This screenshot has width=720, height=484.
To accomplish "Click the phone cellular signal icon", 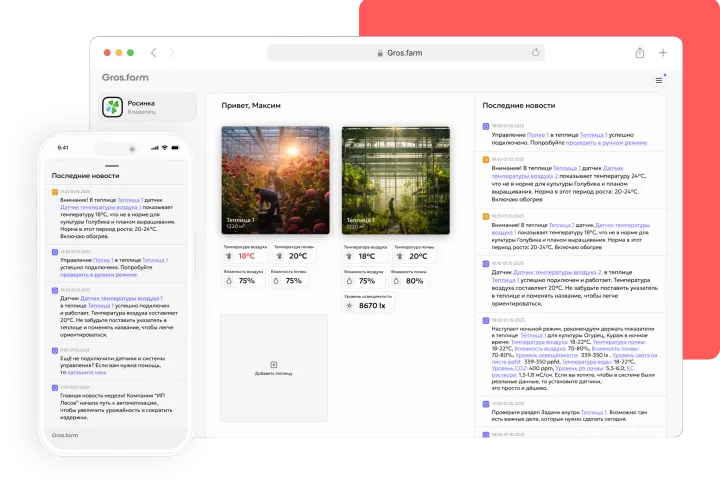I will 155,148.
